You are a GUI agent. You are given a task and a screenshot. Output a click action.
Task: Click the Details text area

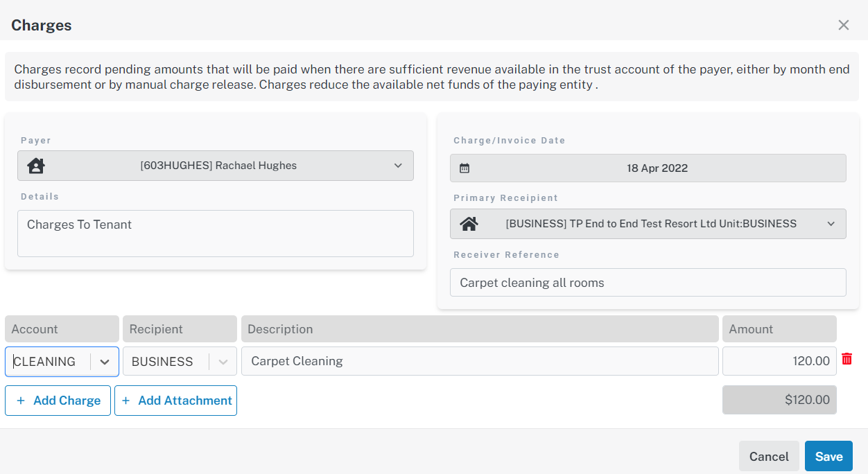215,234
